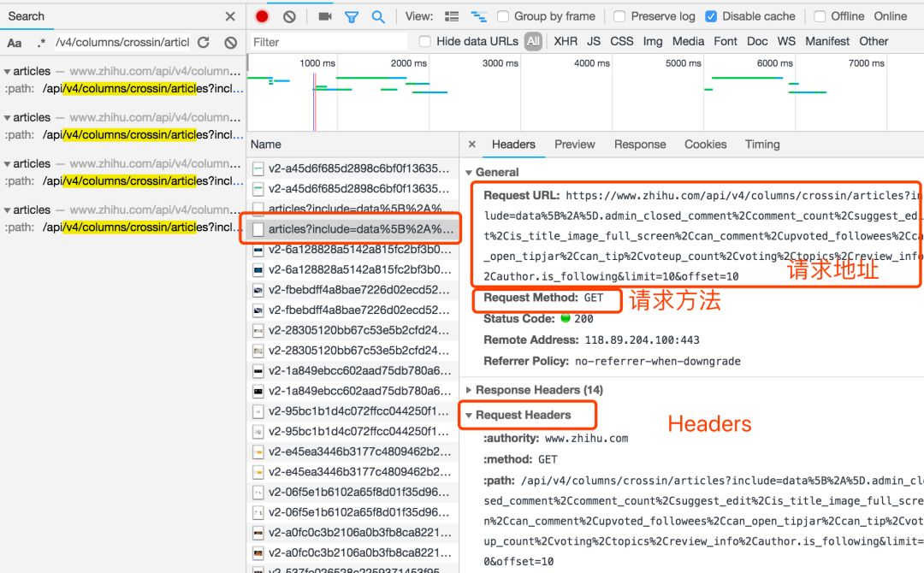Clear the network log with the clear icon
The height and width of the screenshot is (573, 924).
tap(289, 16)
